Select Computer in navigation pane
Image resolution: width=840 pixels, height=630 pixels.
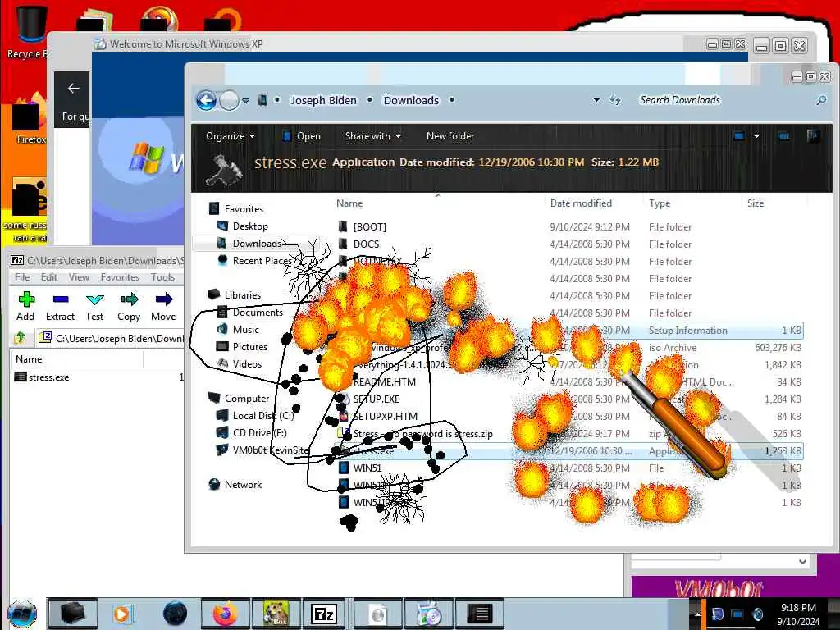(x=239, y=399)
